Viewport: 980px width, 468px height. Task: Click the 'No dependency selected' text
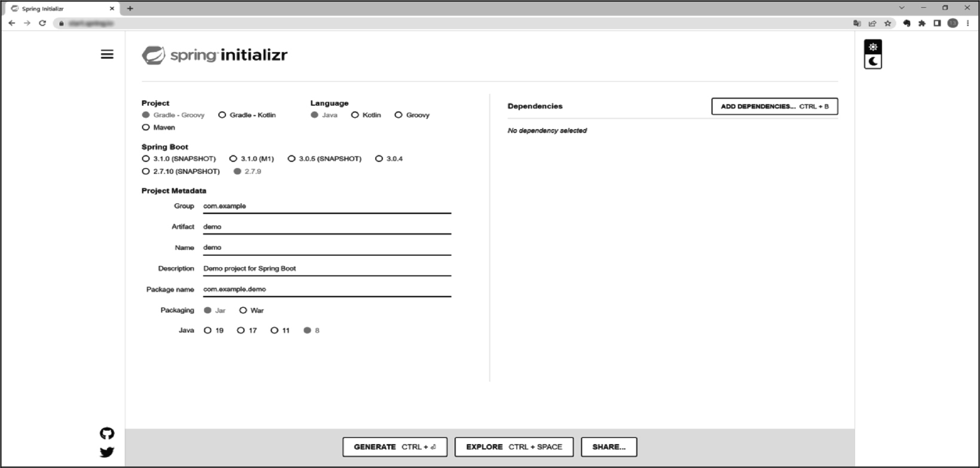coord(547,130)
